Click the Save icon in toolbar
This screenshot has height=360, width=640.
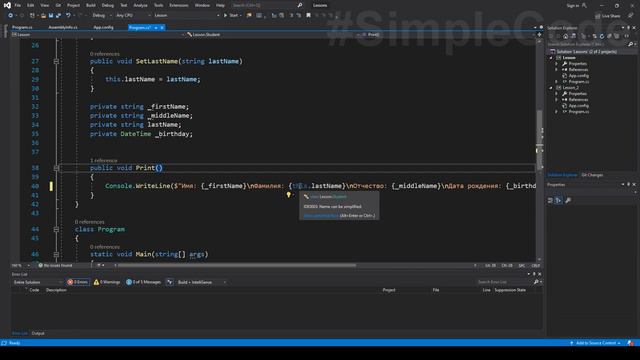click(x=51, y=15)
